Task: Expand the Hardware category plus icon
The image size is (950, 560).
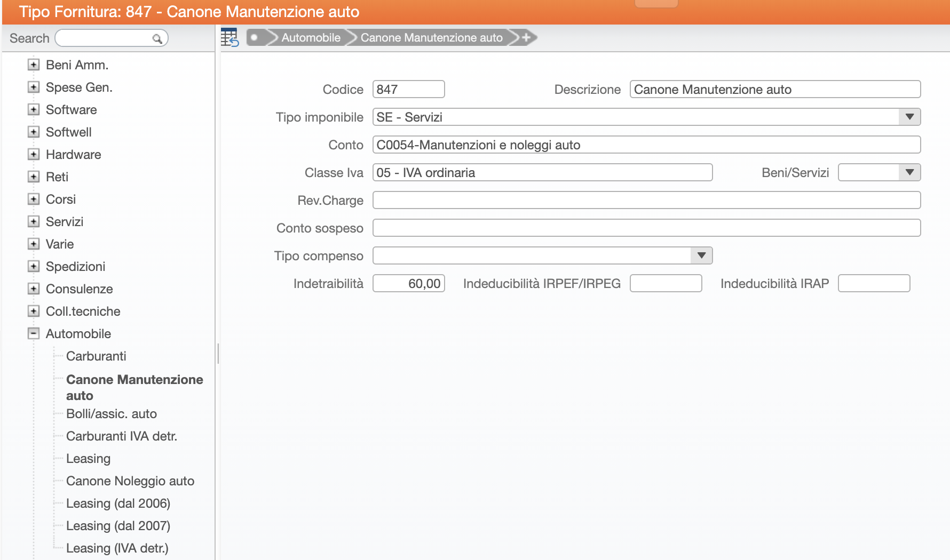Action: pos(34,154)
